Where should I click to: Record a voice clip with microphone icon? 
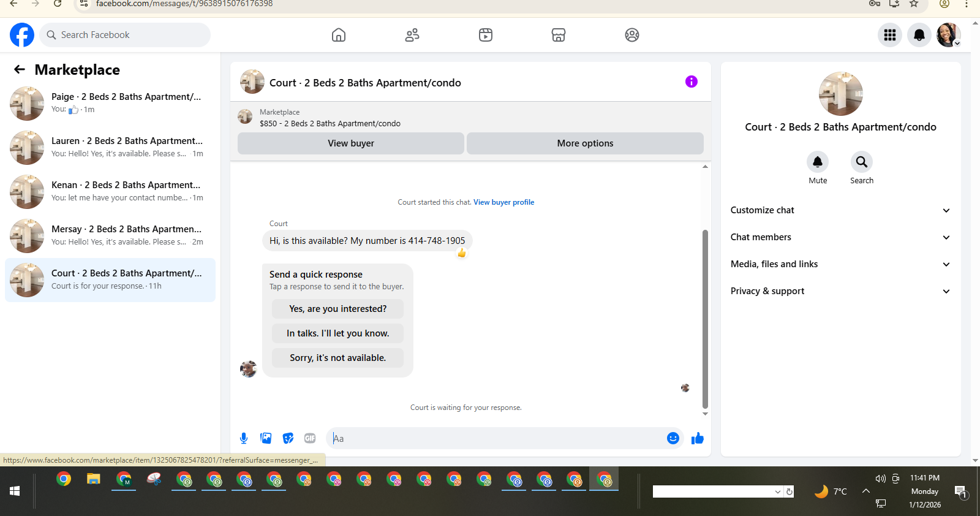pyautogui.click(x=244, y=438)
